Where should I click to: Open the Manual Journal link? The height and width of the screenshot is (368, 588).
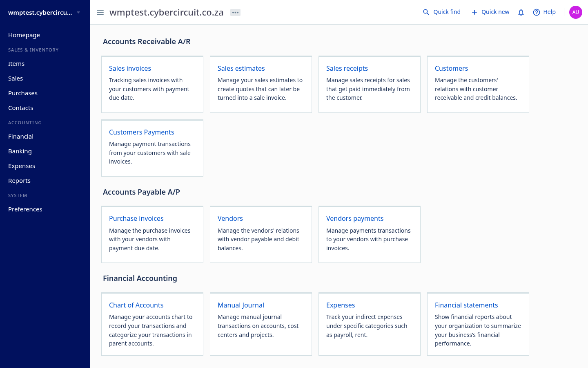241,305
